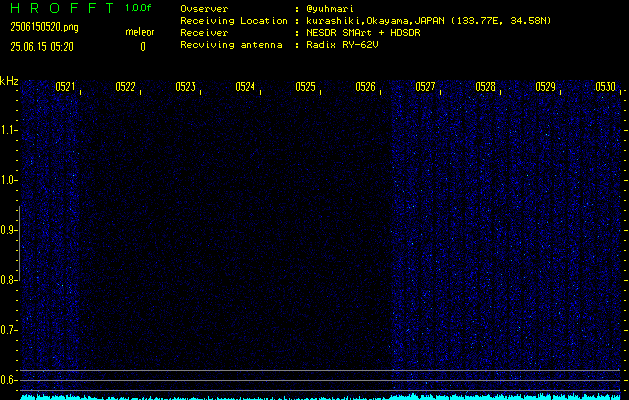629x400 pixels.
Task: Click the 0526 time marker
Action: (x=365, y=87)
